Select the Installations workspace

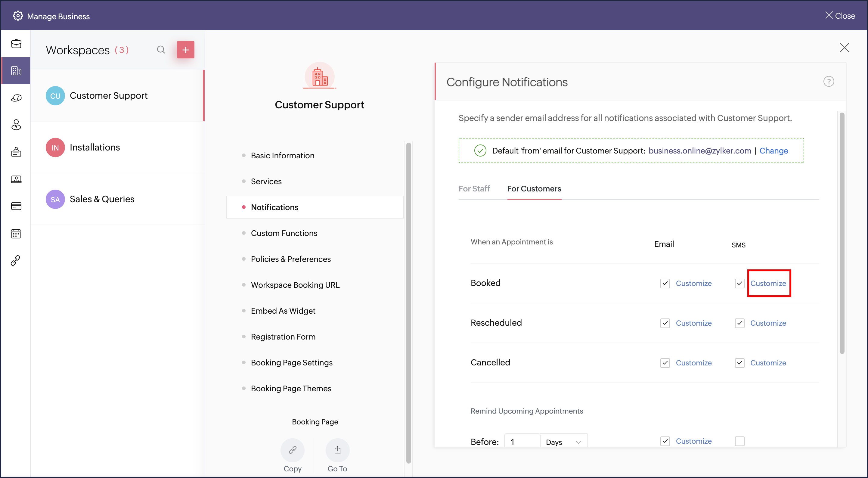pos(95,147)
